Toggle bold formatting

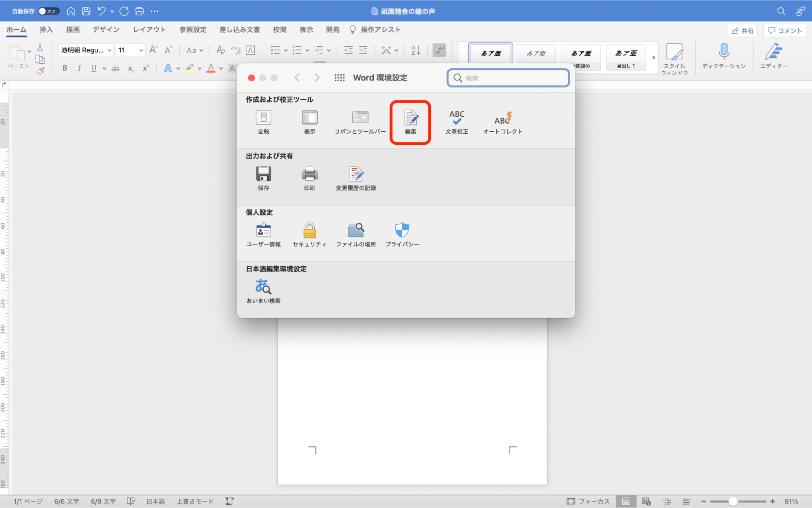click(65, 68)
